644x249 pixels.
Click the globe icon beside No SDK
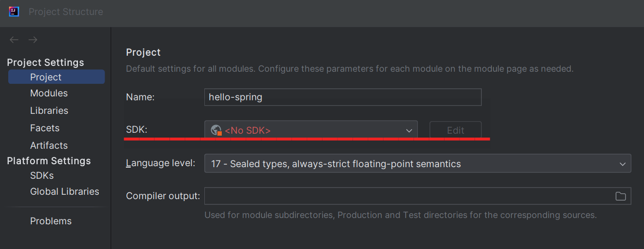[216, 130]
